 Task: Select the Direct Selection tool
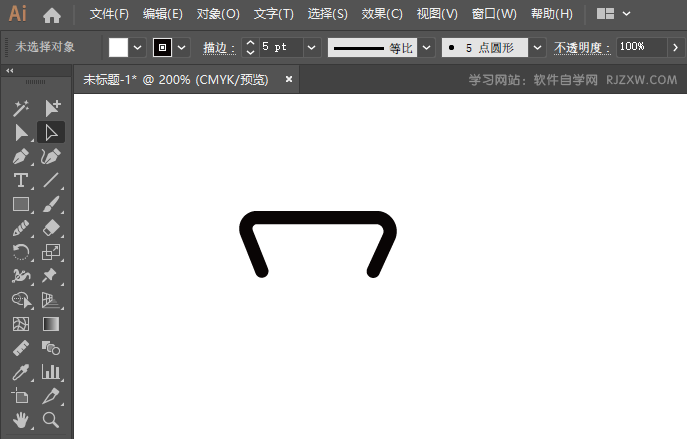pyautogui.click(x=51, y=132)
